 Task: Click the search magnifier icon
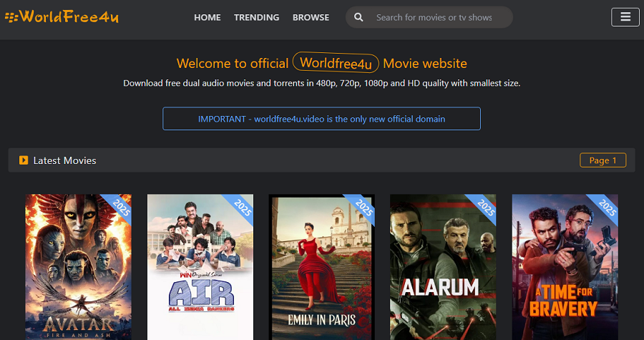pyautogui.click(x=358, y=17)
